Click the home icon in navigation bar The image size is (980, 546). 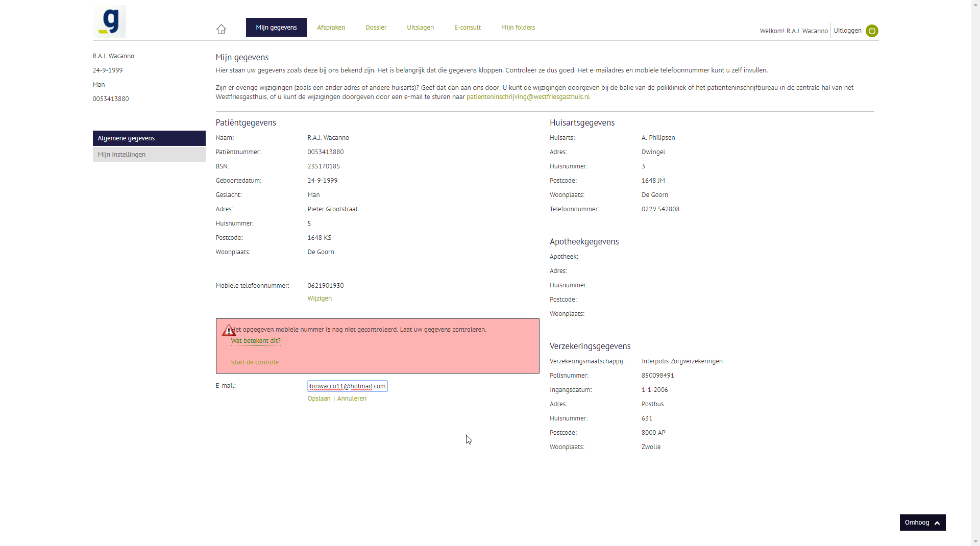pos(221,29)
